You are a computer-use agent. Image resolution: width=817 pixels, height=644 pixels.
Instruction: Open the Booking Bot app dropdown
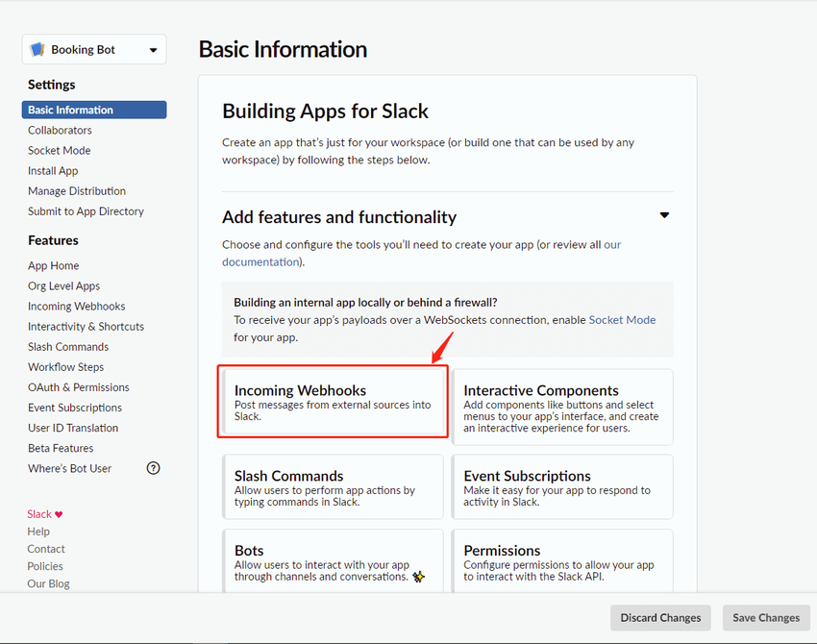pyautogui.click(x=153, y=50)
